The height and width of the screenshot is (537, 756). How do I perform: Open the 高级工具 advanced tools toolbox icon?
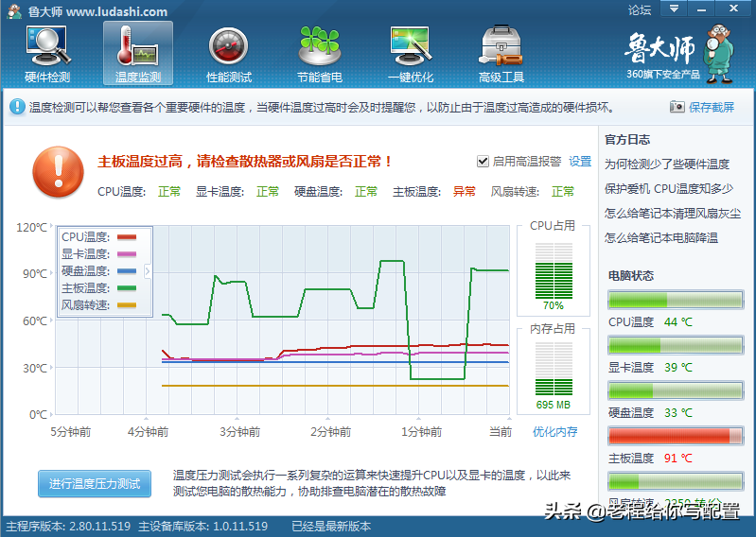tap(501, 54)
